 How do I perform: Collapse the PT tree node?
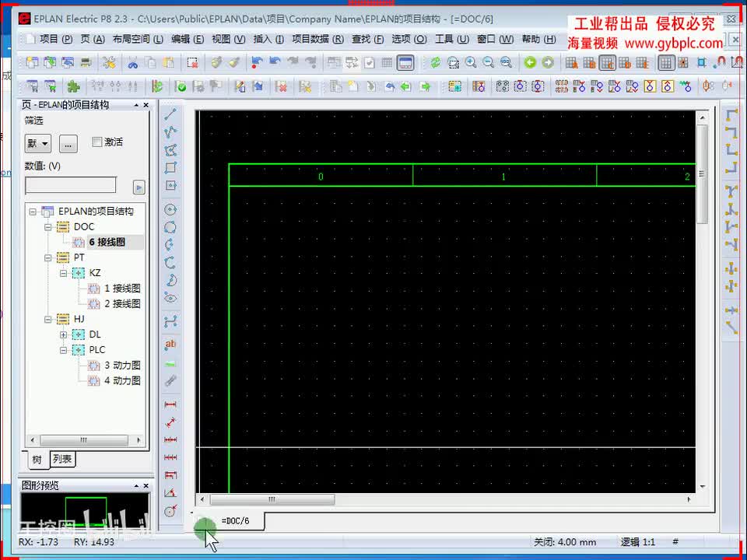tap(47, 257)
